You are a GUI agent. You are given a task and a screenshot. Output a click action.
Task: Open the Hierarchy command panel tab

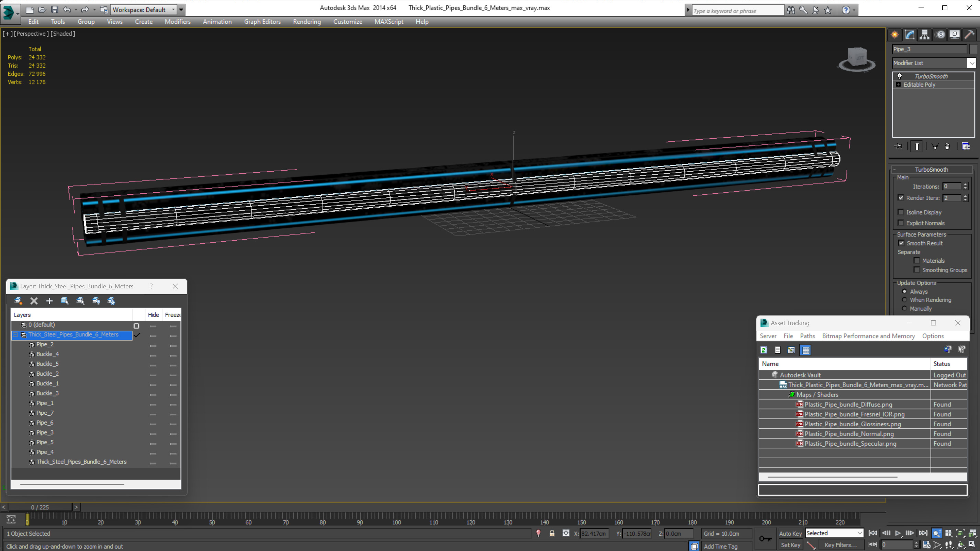tap(924, 35)
